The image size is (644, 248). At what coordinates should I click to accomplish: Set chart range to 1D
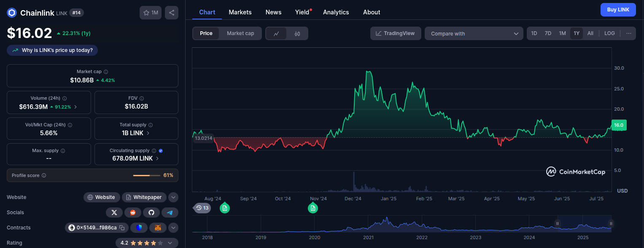(x=534, y=33)
